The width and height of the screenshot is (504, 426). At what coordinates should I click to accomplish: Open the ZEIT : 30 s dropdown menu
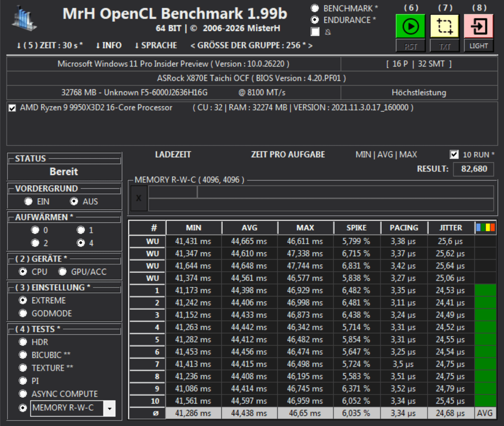(x=50, y=45)
